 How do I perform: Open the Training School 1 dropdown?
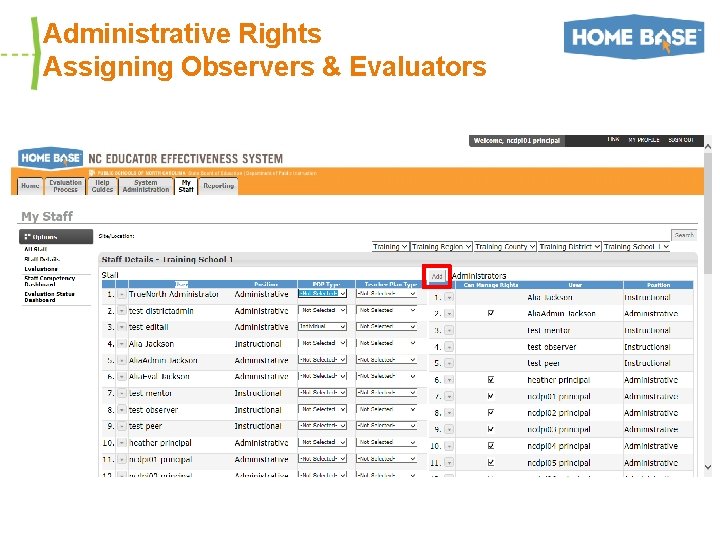click(x=637, y=247)
